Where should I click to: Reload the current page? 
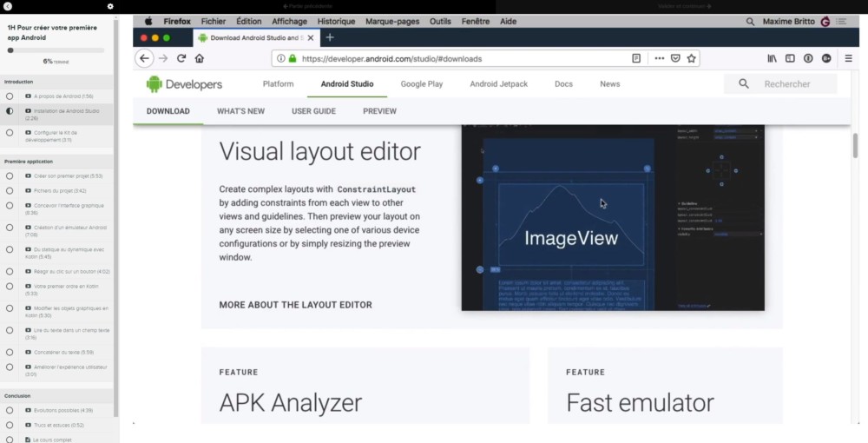[x=181, y=58]
